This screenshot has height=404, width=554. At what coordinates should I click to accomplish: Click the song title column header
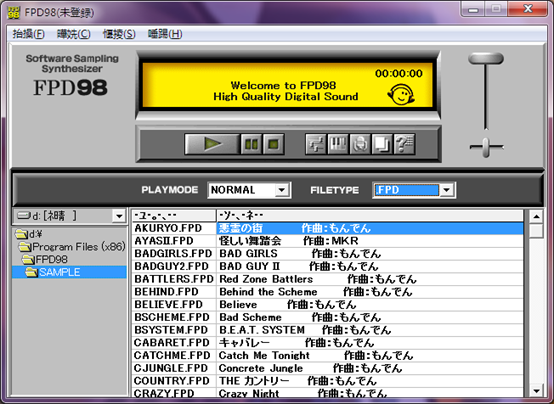point(370,215)
